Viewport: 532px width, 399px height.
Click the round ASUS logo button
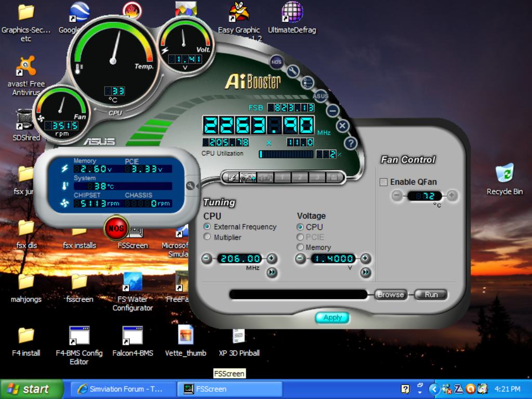[x=321, y=96]
